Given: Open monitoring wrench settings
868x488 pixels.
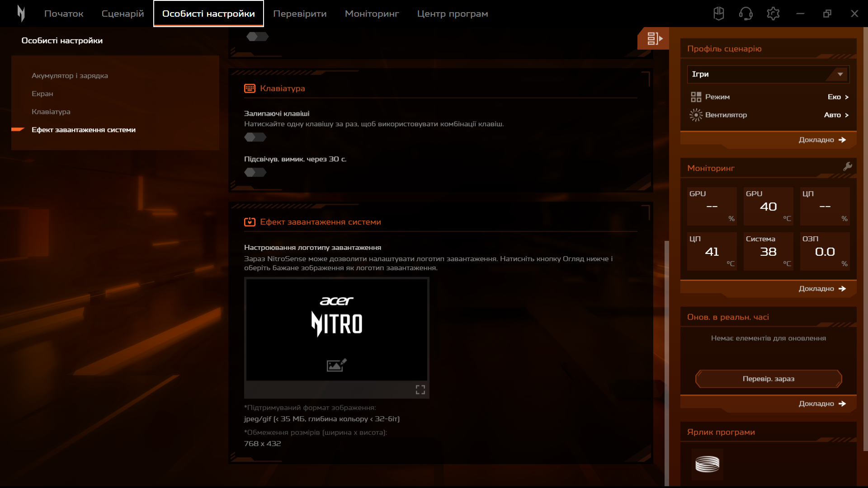Looking at the screenshot, I should (848, 166).
